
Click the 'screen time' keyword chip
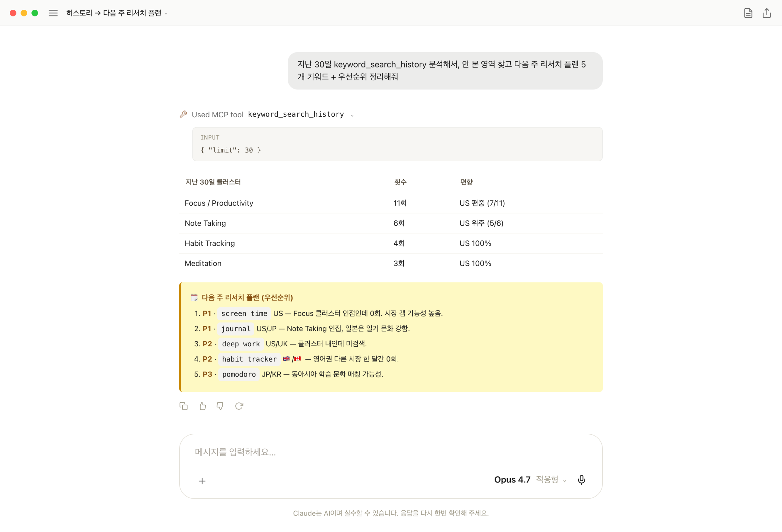coord(244,314)
